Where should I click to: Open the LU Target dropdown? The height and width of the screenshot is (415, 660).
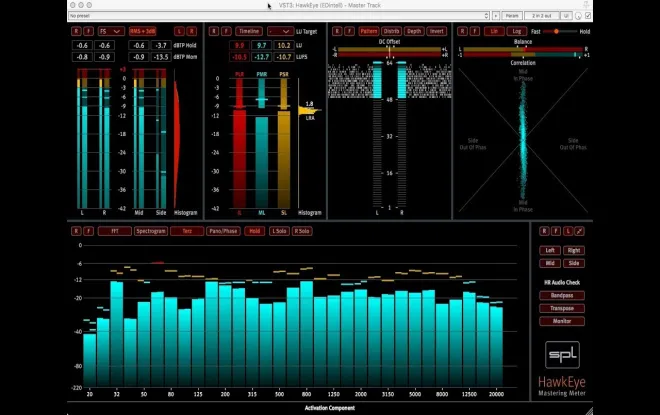(281, 31)
